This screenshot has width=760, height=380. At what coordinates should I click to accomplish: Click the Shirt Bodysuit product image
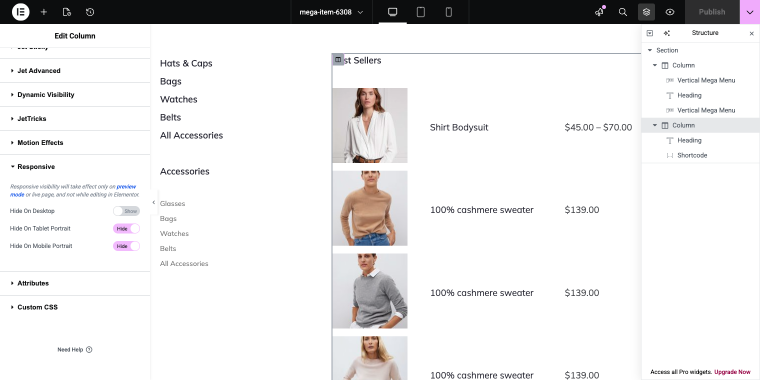(370, 126)
